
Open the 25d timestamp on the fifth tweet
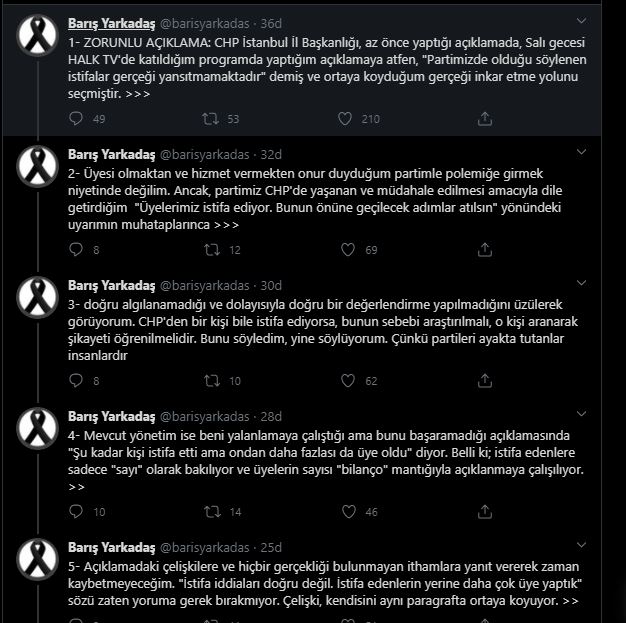270,547
